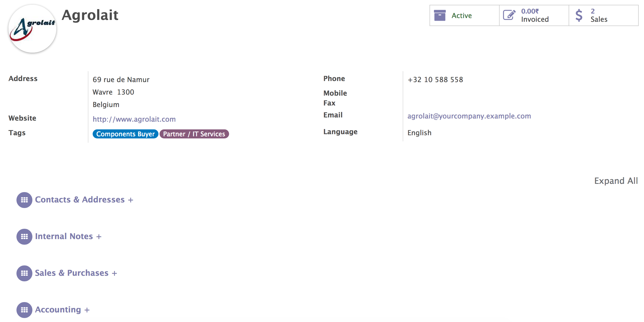644x322 pixels.
Task: Open the Sales & Purchases section heading
Action: pyautogui.click(x=72, y=273)
